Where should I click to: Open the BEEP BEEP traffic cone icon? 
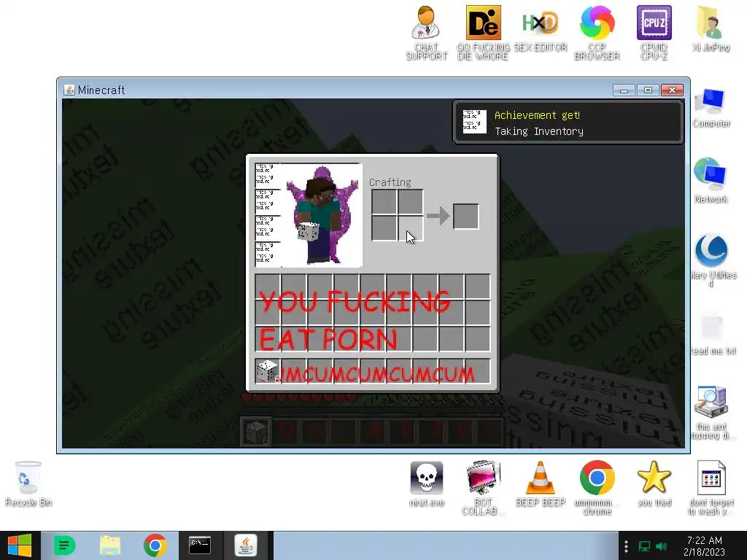click(541, 484)
